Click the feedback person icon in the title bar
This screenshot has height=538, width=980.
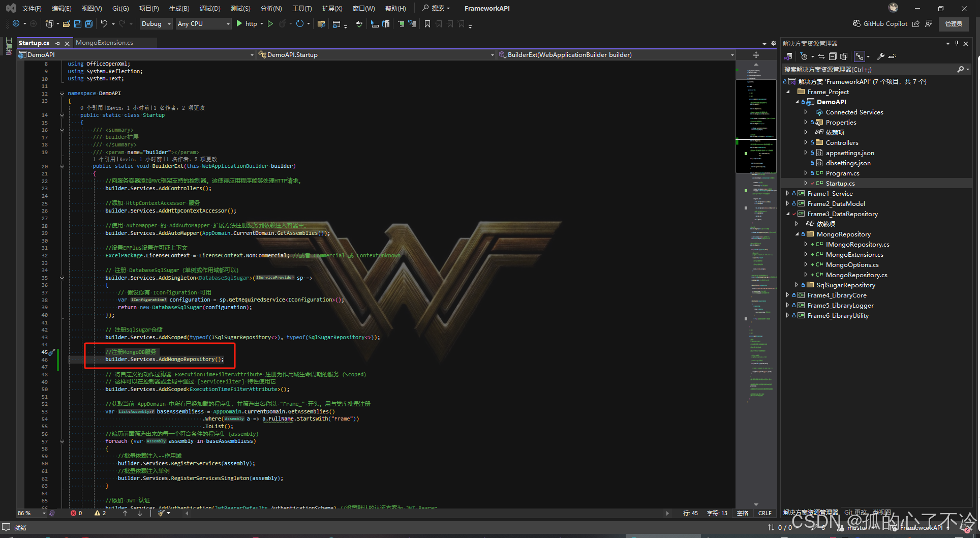pos(929,23)
